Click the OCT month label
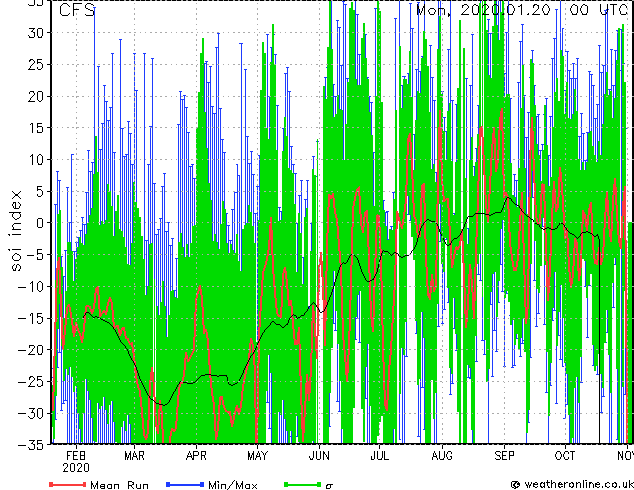The image size is (634, 490). pyautogui.click(x=565, y=456)
